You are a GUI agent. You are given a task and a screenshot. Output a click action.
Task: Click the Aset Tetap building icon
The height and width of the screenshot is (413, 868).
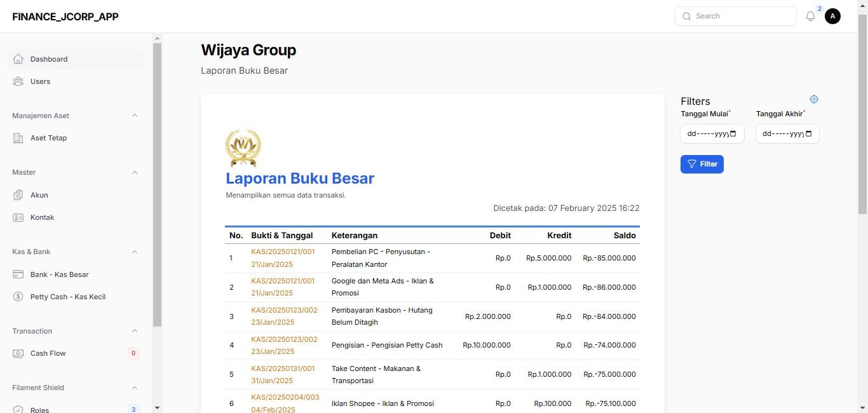[18, 138]
